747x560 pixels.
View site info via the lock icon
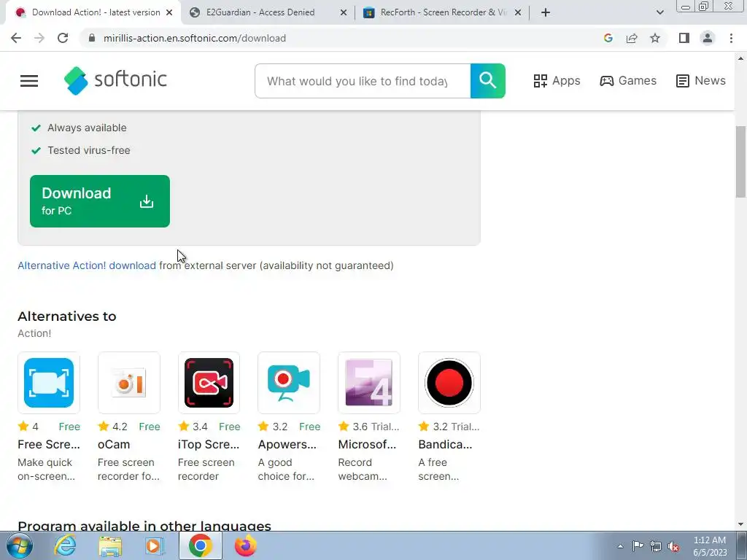[92, 38]
